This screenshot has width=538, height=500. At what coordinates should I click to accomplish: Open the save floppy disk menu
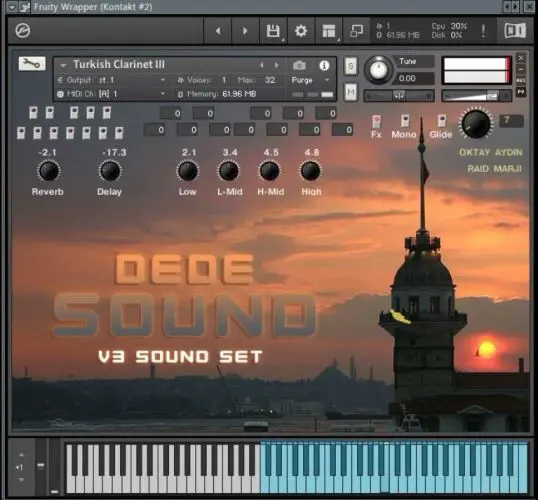click(x=273, y=31)
